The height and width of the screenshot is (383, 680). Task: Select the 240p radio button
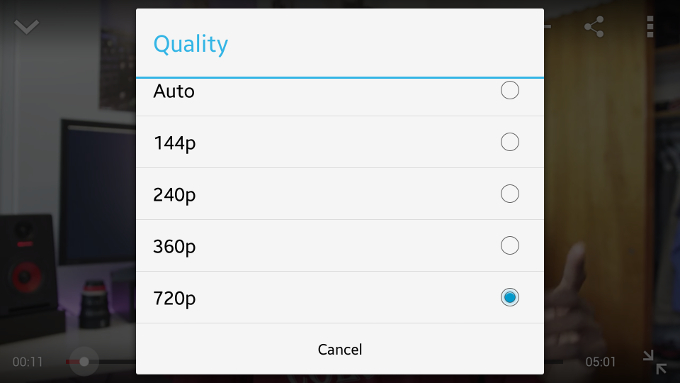(x=510, y=193)
